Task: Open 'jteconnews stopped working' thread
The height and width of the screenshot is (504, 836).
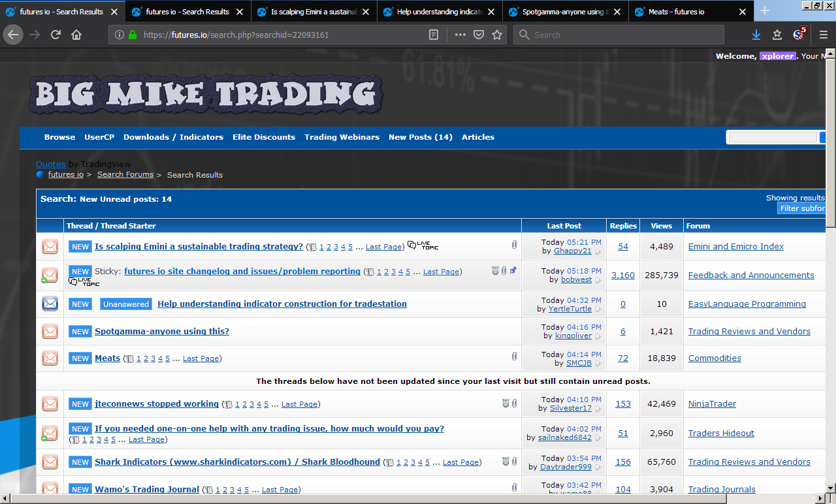Action: (x=157, y=404)
